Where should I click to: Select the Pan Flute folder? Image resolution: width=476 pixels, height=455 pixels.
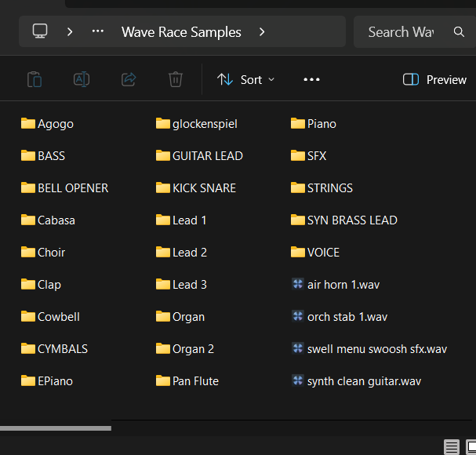[x=187, y=381]
